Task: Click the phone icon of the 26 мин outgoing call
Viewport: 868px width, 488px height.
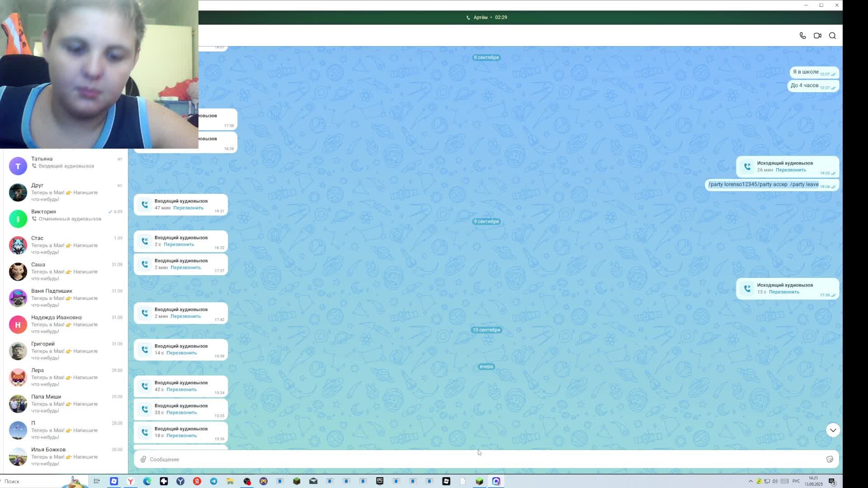Action: (747, 167)
